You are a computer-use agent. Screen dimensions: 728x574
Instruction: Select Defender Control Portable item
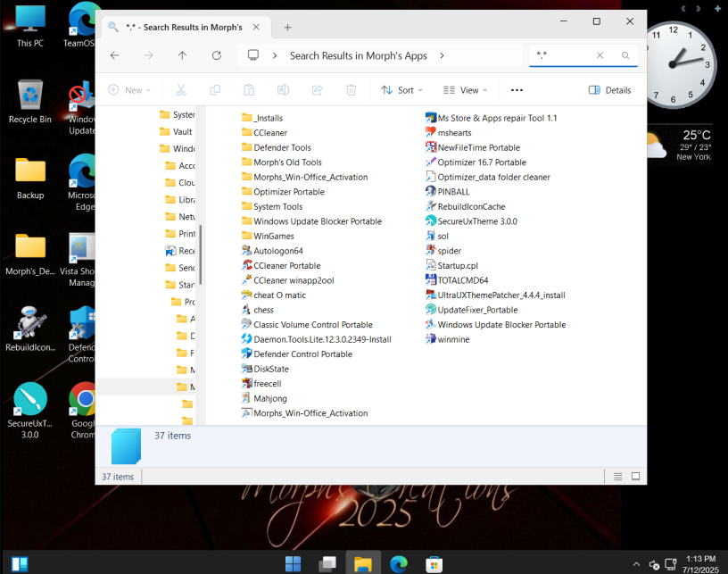pos(297,354)
